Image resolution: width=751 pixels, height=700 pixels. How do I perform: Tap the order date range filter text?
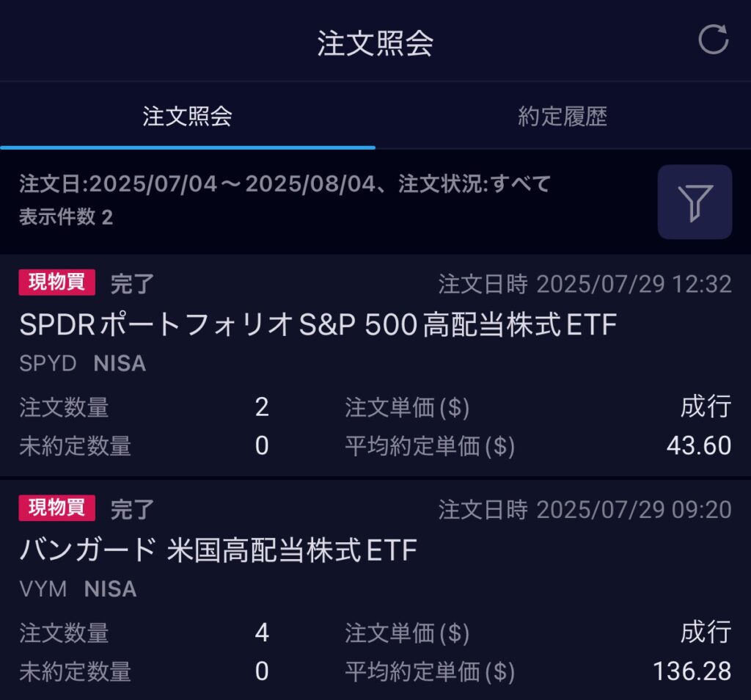285,184
